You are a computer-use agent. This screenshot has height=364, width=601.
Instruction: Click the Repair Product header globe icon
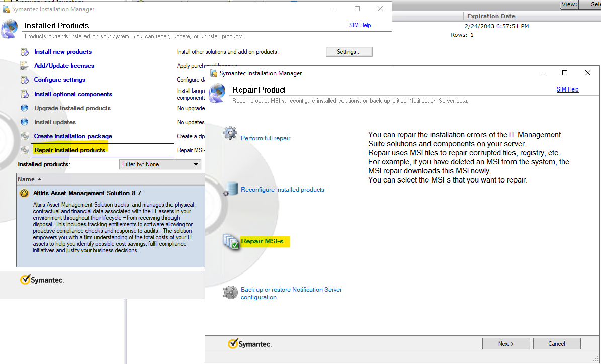click(217, 94)
